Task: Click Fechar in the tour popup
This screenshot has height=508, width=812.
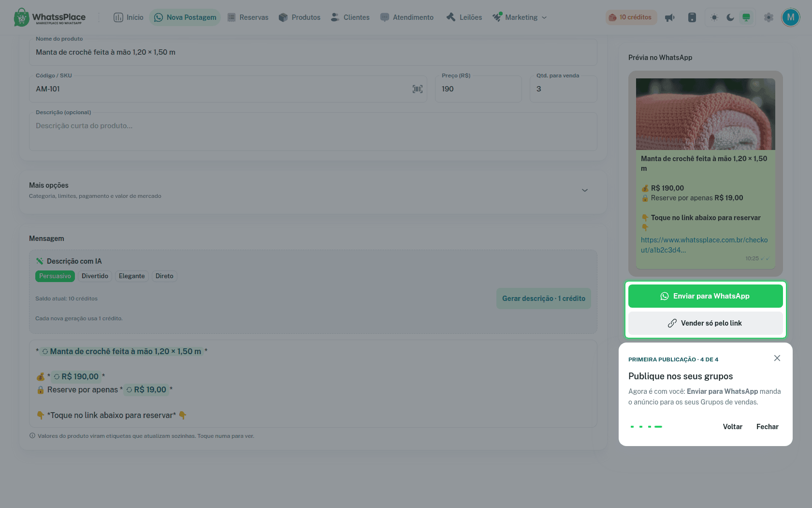Action: point(768,427)
